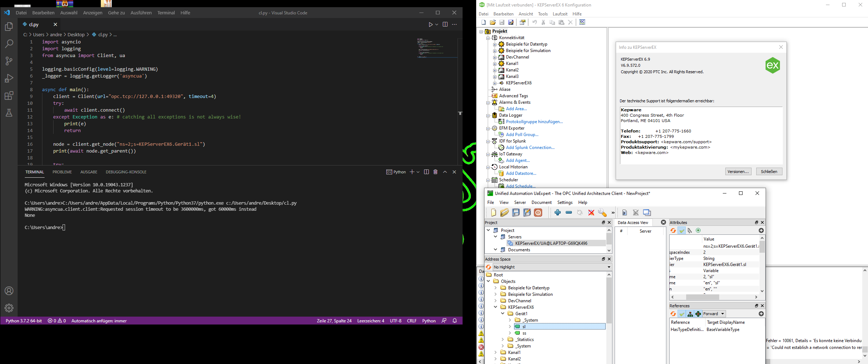Open the Terminal menu in VS Code
868x364 pixels.
coord(166,13)
